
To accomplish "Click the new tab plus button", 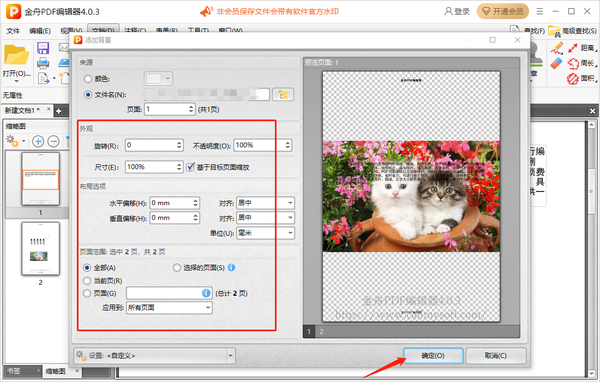I will click(x=59, y=111).
